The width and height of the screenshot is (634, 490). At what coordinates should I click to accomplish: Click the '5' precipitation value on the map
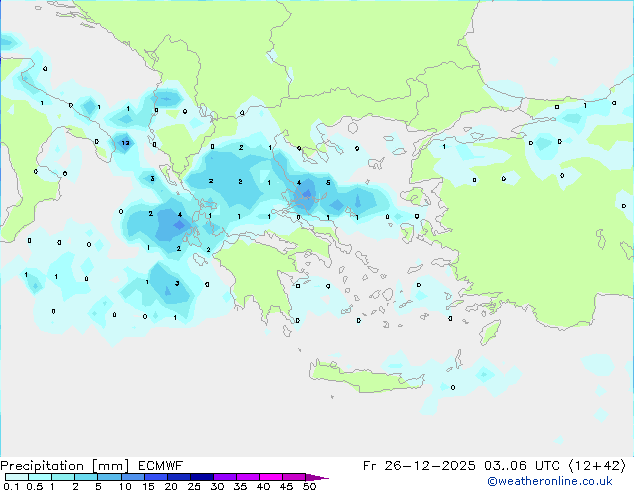pyautogui.click(x=328, y=182)
